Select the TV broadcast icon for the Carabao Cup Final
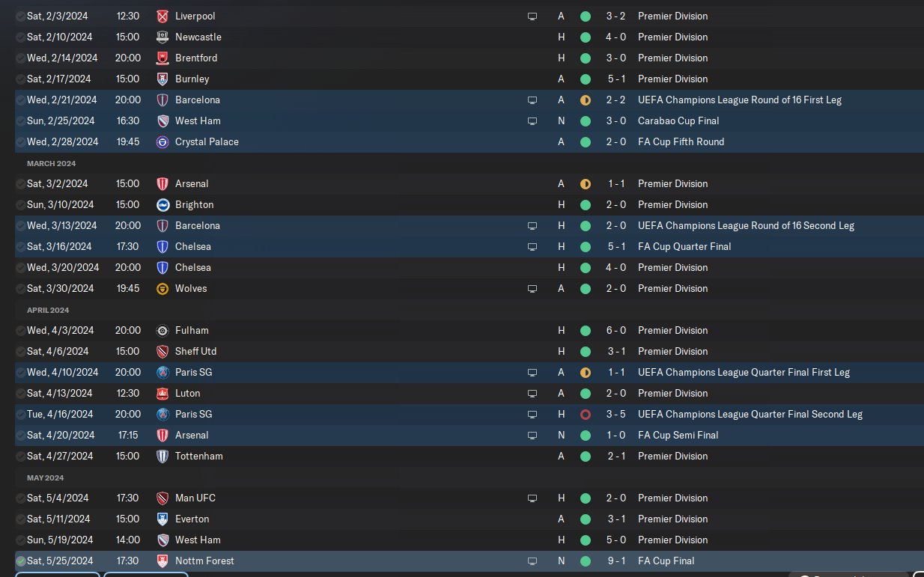Screen dimensions: 924x577 click(532, 120)
